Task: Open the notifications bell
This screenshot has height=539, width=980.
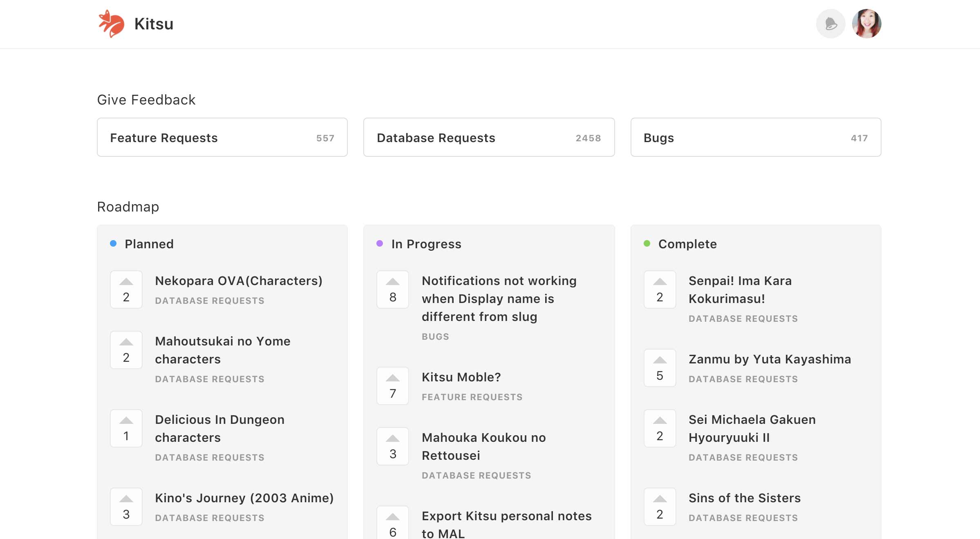Action: point(830,24)
